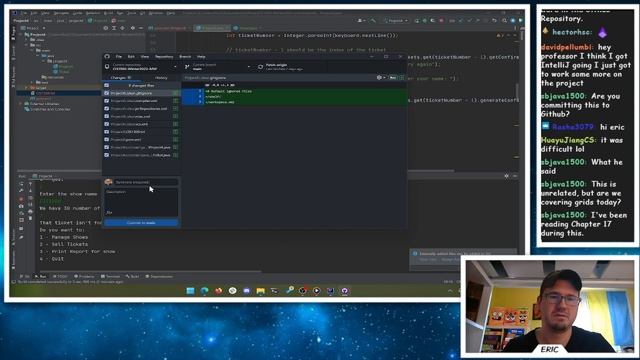Open the Project view selector dropdown in IntelliJ
This screenshot has height=360, width=640.
(33, 28)
